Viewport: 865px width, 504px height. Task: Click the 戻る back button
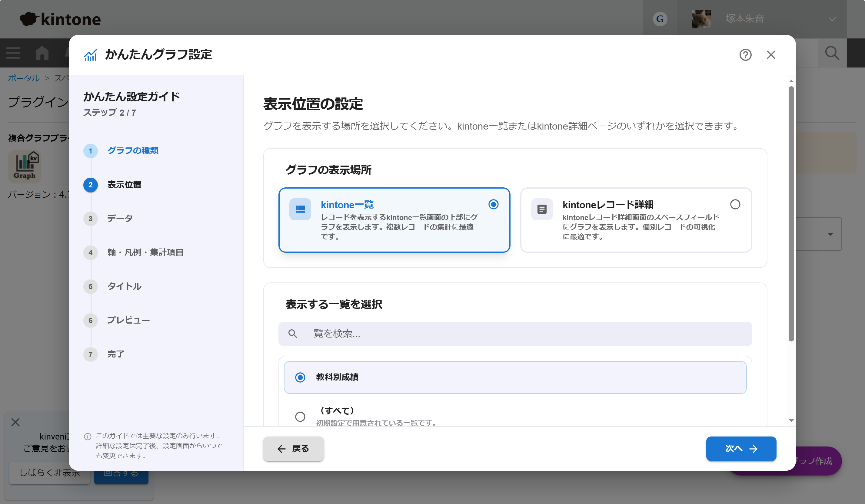pos(294,449)
